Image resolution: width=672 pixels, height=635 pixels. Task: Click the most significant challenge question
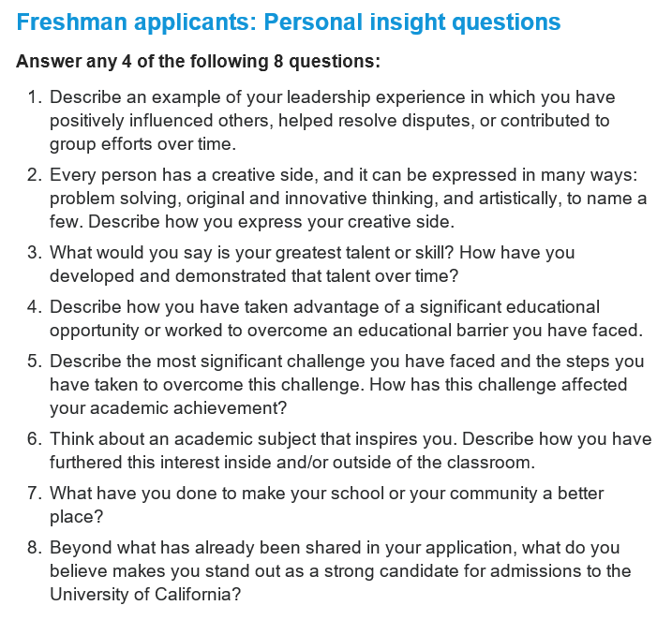(x=345, y=384)
